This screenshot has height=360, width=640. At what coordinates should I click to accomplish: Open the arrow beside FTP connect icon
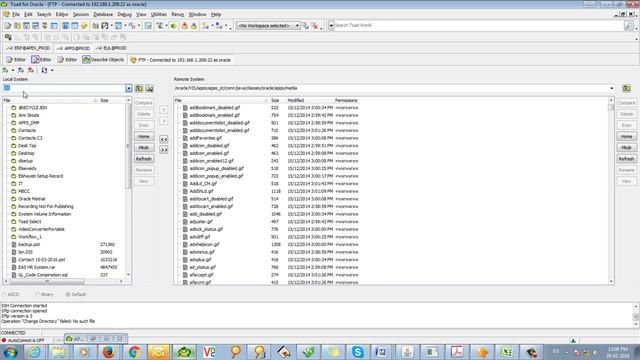click(x=13, y=70)
